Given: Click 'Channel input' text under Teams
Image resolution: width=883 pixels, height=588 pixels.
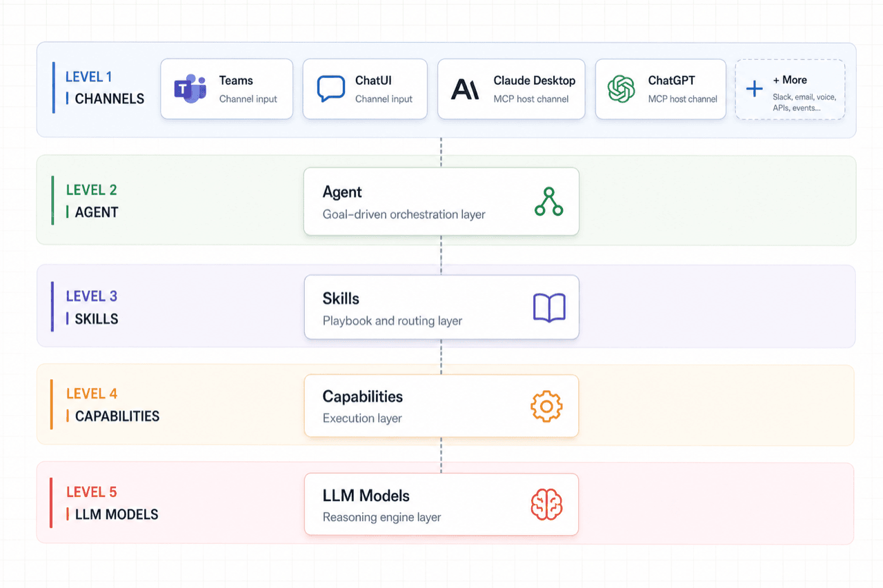Looking at the screenshot, I should [248, 99].
